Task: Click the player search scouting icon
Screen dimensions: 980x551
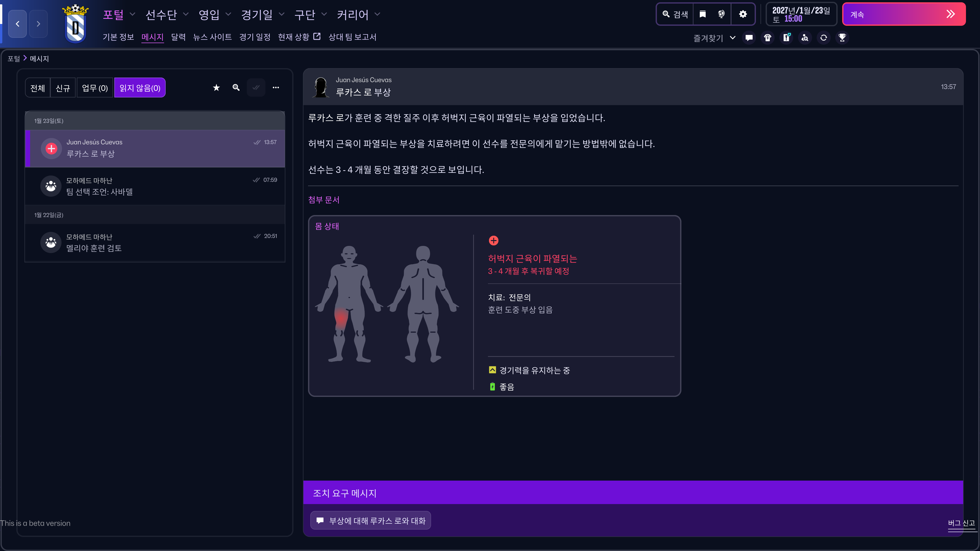Action: [805, 38]
